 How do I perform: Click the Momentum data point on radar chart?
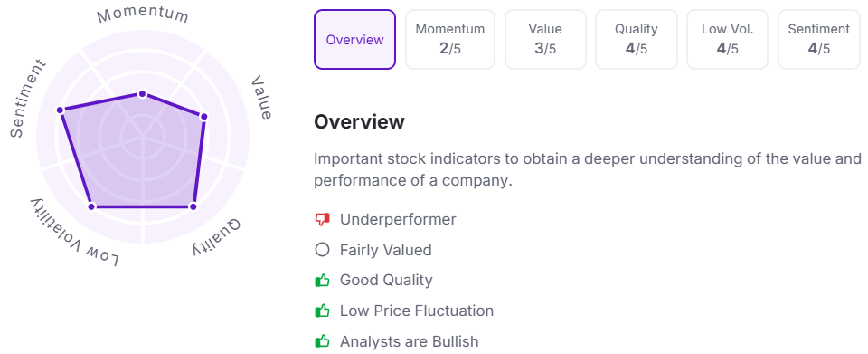pyautogui.click(x=142, y=94)
